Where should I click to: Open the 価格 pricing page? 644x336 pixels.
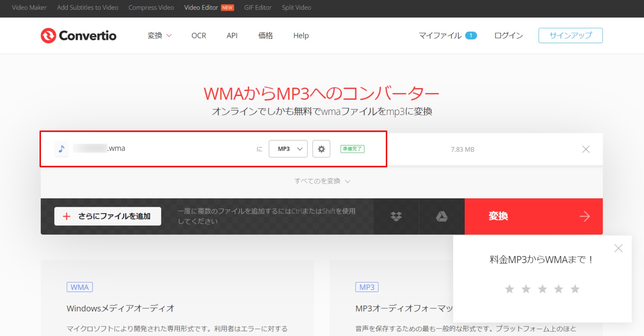[x=265, y=35]
